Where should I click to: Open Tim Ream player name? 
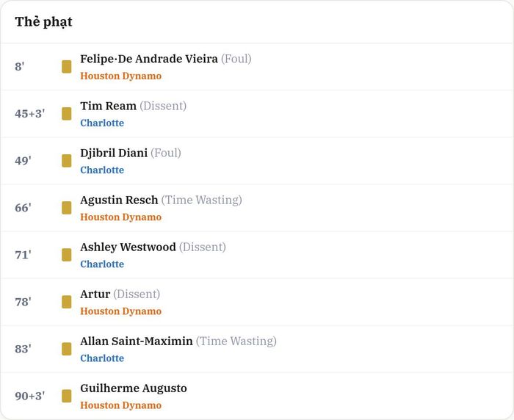(x=108, y=106)
